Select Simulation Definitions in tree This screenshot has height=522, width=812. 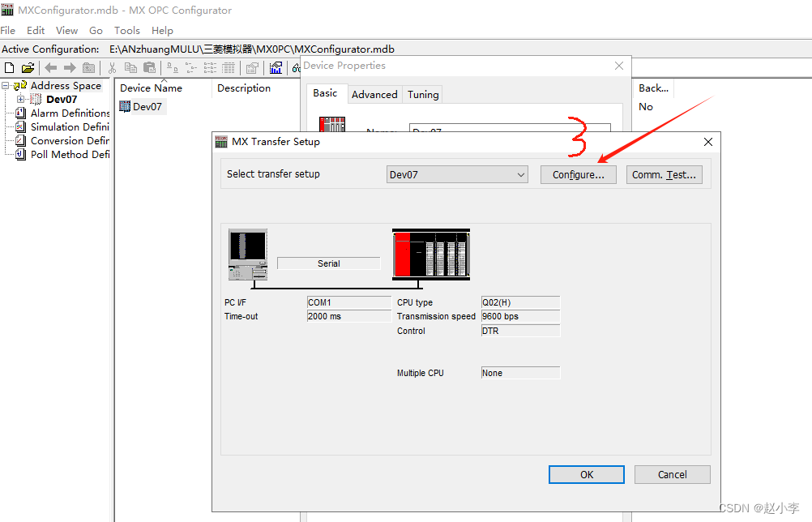[x=70, y=127]
